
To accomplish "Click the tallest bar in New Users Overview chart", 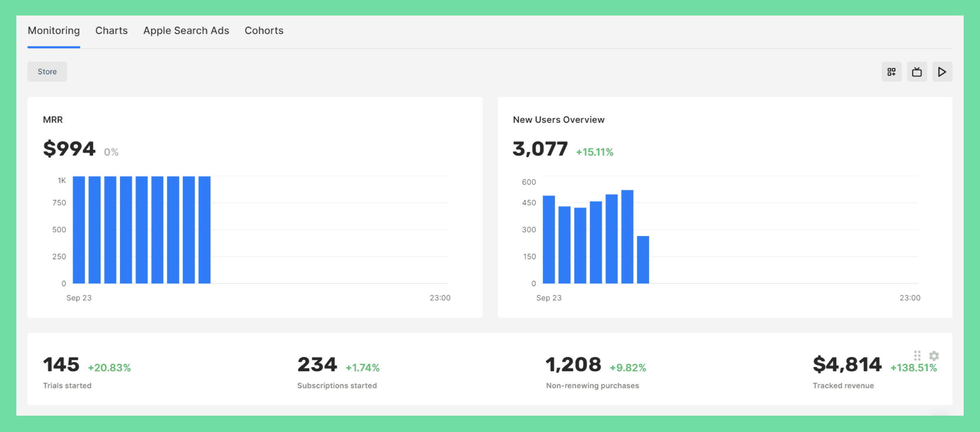I will tap(628, 237).
